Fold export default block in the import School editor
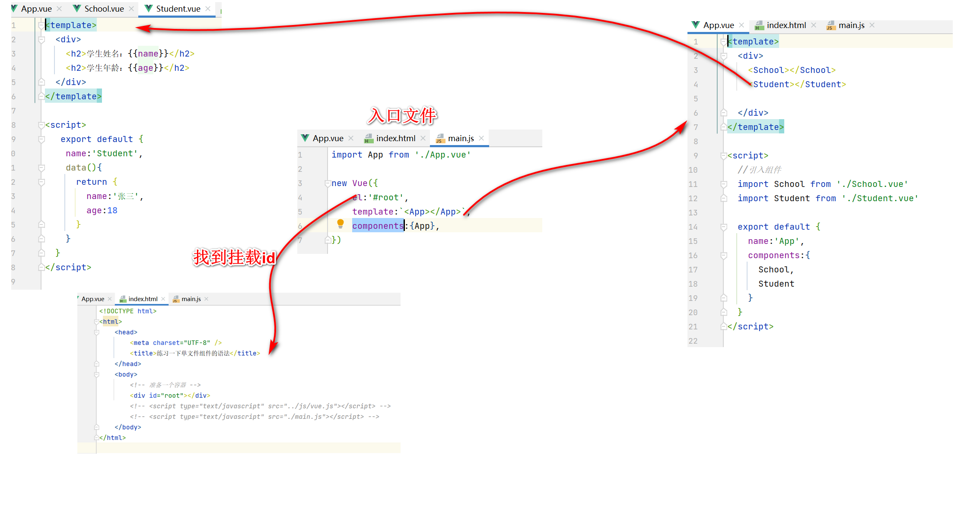This screenshot has width=980, height=509. (x=724, y=227)
